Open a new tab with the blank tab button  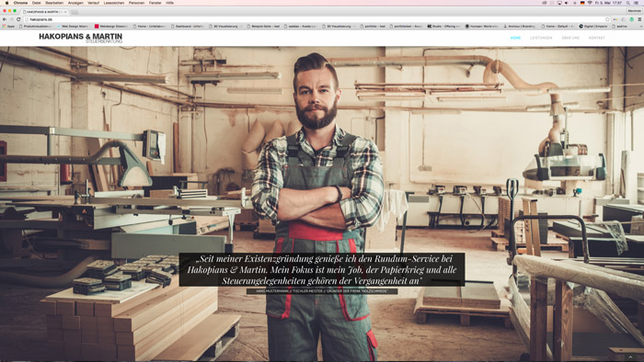[75, 12]
